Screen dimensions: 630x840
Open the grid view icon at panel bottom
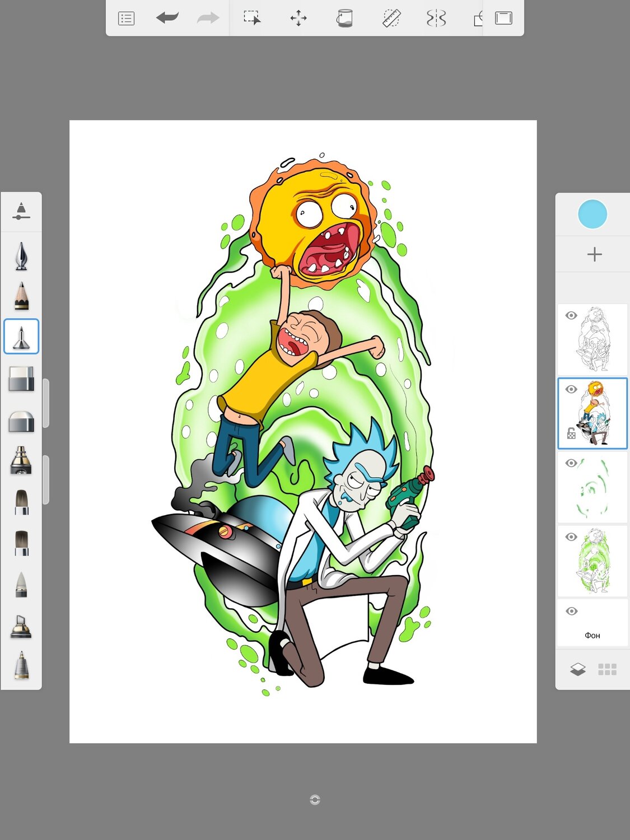(x=607, y=669)
